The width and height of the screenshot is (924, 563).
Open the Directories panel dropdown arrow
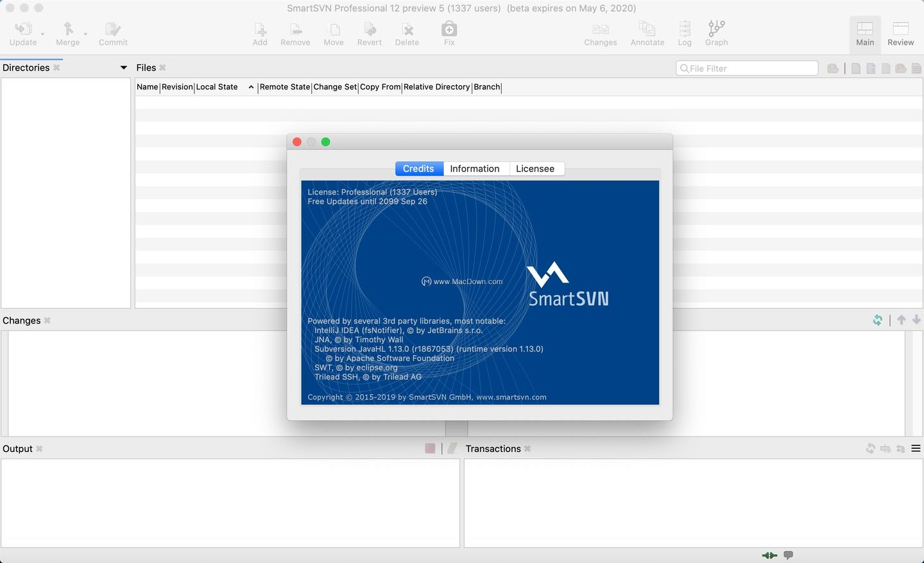click(124, 67)
